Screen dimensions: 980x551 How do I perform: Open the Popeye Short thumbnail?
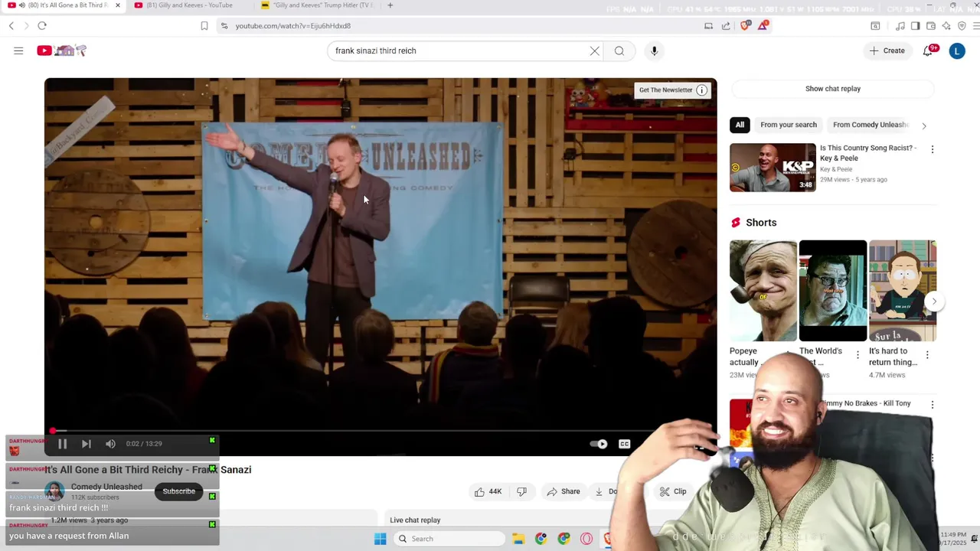(763, 291)
